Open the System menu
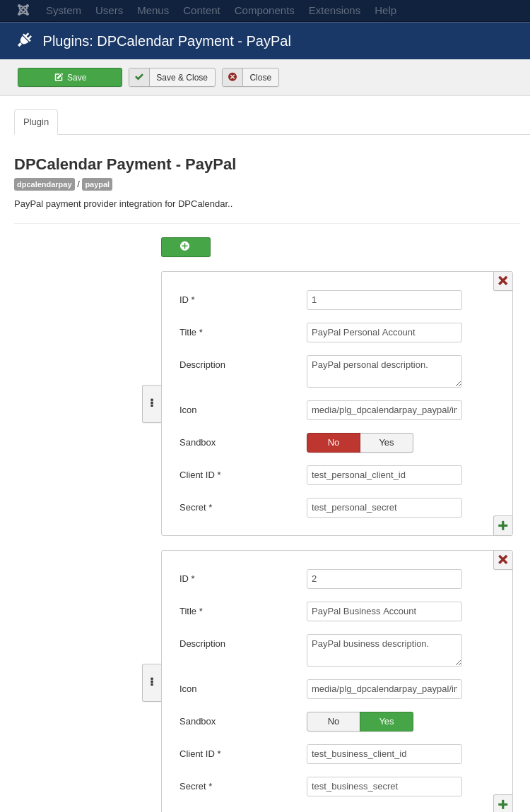Image resolution: width=530 pixels, height=812 pixels. (x=64, y=11)
